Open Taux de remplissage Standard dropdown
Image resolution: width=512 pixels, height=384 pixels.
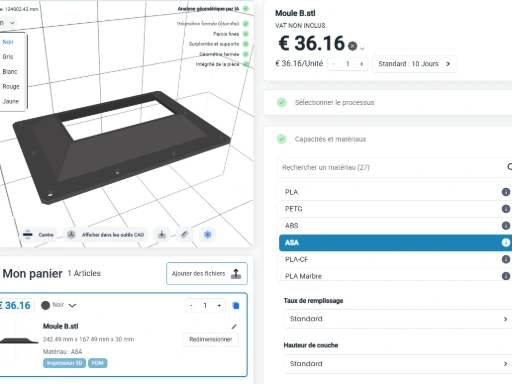pyautogui.click(x=398, y=319)
